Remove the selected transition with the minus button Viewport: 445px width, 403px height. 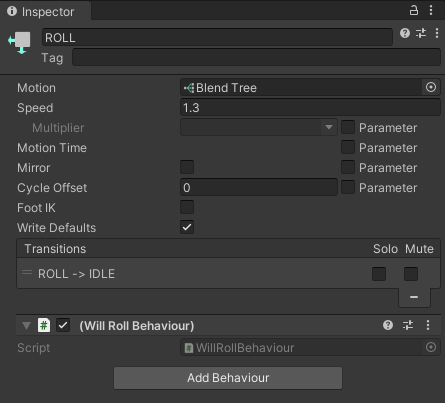coord(414,297)
